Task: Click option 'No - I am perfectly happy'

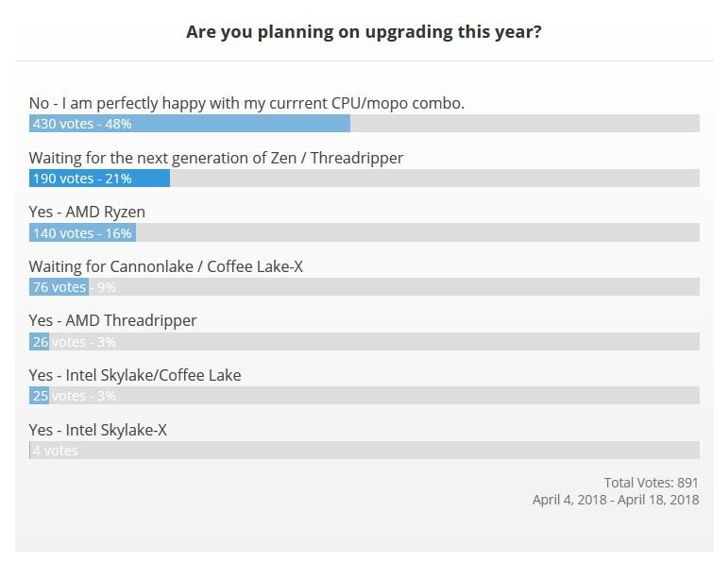Action: click(246, 103)
